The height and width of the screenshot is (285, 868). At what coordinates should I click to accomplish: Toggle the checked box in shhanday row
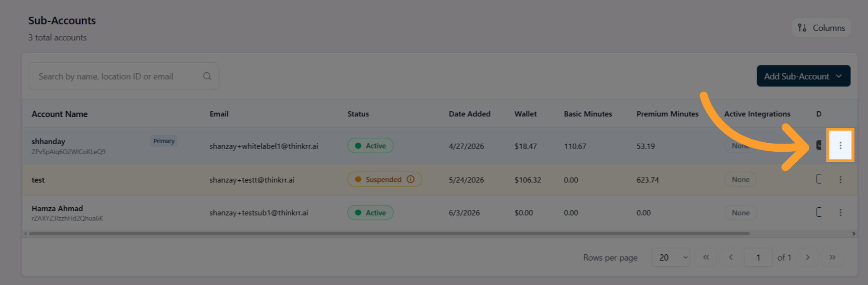pos(819,145)
